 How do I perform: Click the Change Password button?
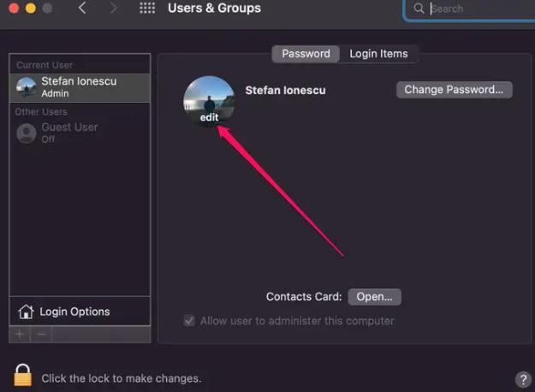pos(455,90)
